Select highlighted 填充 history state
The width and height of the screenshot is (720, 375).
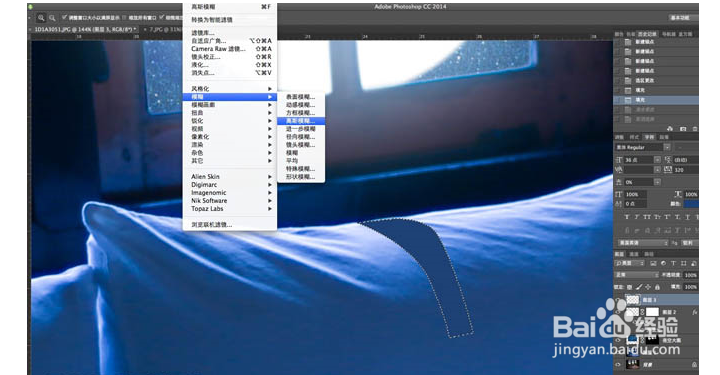click(x=656, y=100)
